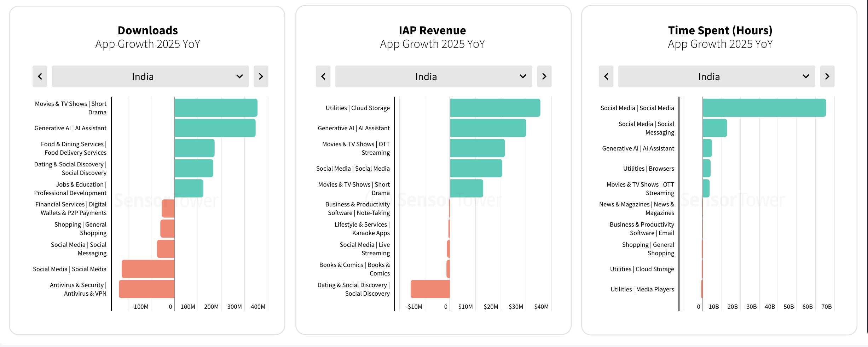868x347 pixels.
Task: Click next arrow in Time Spent panel
Action: tap(827, 76)
